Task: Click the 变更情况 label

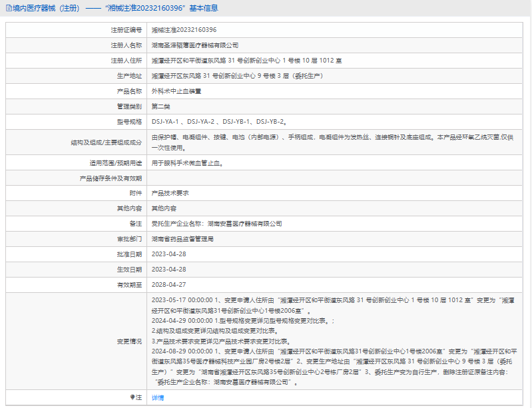Action: 129,341
